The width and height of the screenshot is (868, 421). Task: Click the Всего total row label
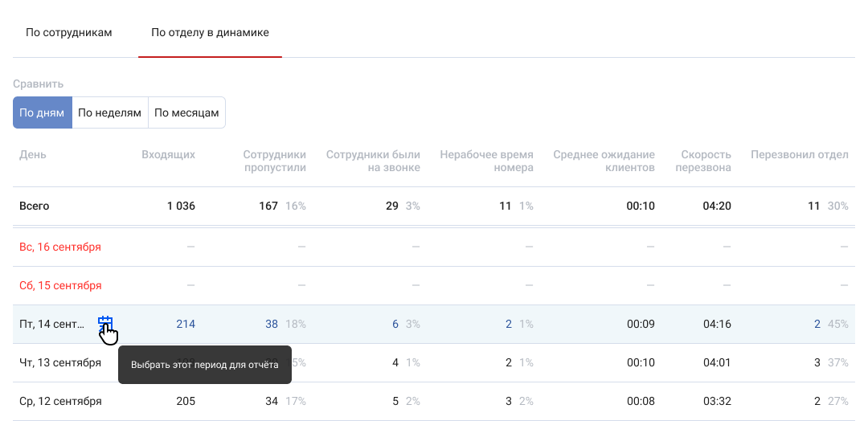[35, 206]
